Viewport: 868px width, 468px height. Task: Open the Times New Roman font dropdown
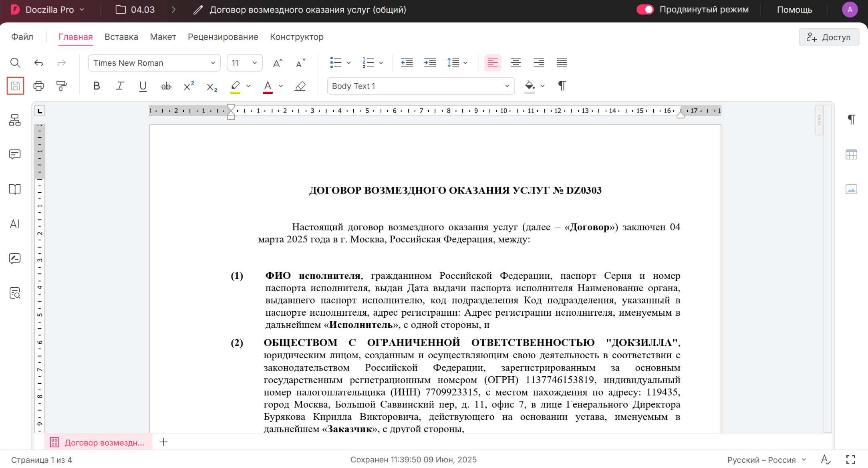(x=154, y=63)
